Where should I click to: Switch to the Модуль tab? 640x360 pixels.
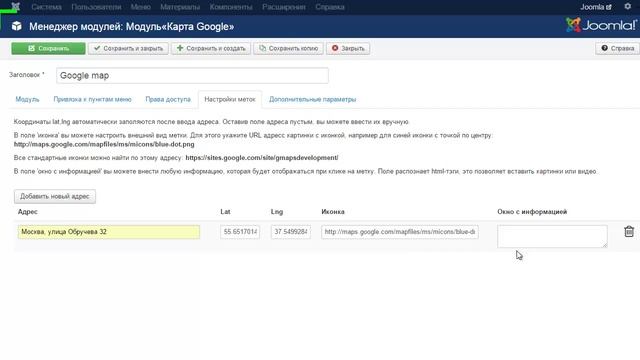pos(27,99)
